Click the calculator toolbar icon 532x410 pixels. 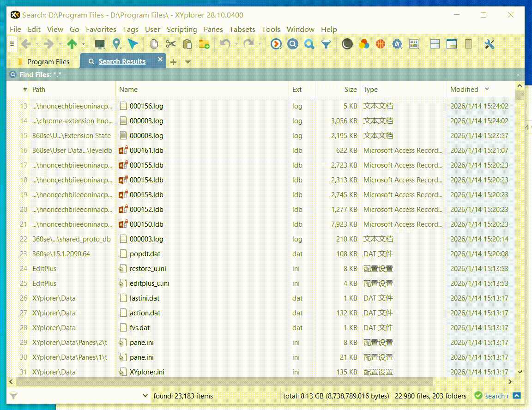pos(414,44)
